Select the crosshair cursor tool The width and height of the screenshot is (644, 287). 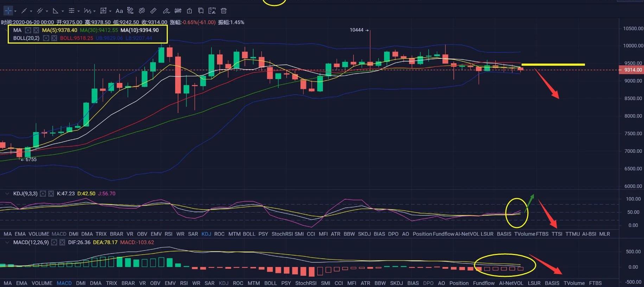[x=8, y=11]
